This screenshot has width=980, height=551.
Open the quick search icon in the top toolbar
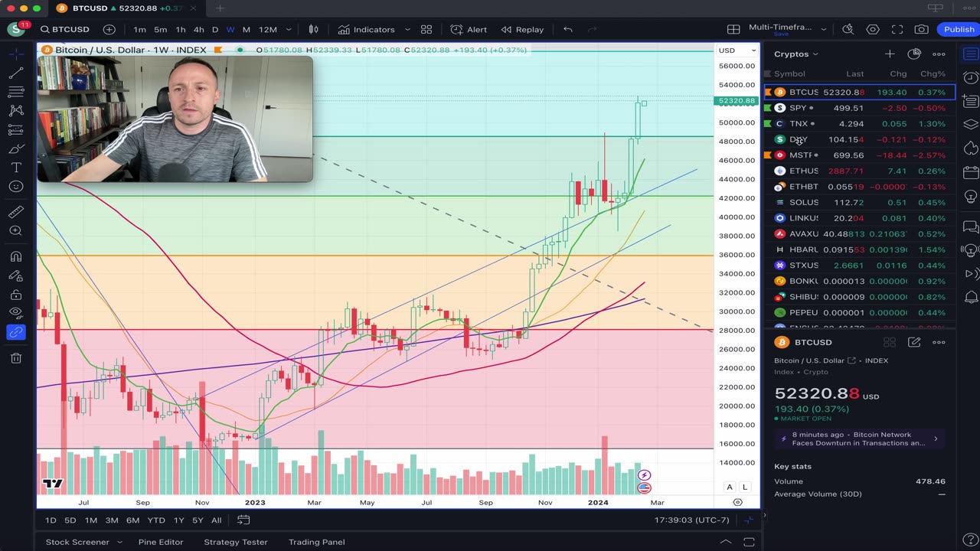848,29
